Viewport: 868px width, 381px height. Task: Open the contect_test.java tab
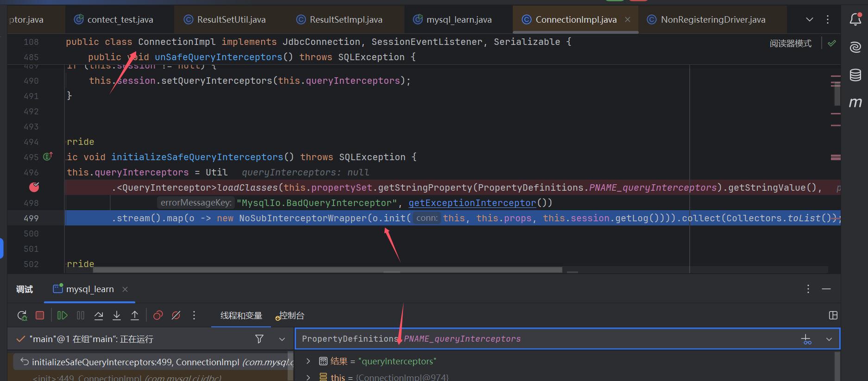113,19
